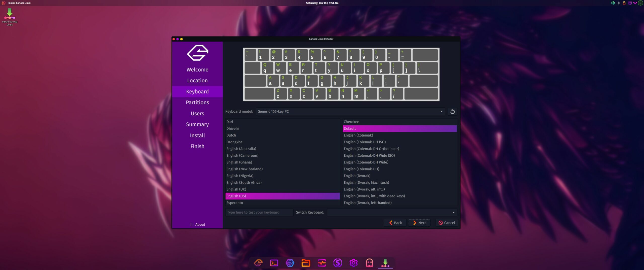Open the system monitor icon in the dock
The width and height of the screenshot is (644, 270).
click(x=322, y=263)
